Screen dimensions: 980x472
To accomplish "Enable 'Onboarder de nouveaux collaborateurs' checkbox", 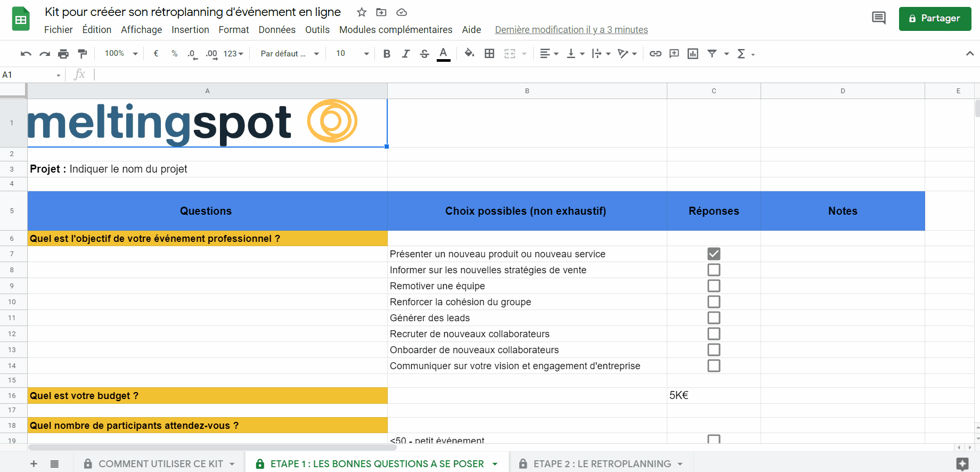I will [714, 350].
